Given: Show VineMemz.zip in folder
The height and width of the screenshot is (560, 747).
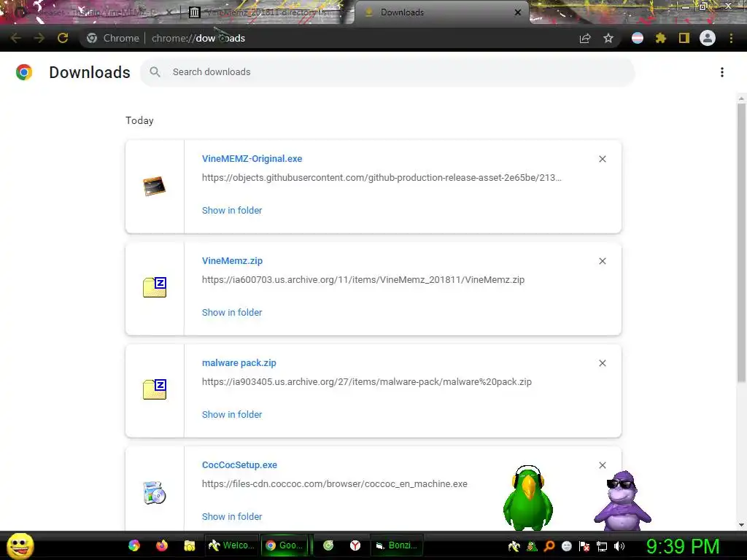Looking at the screenshot, I should coord(231,312).
